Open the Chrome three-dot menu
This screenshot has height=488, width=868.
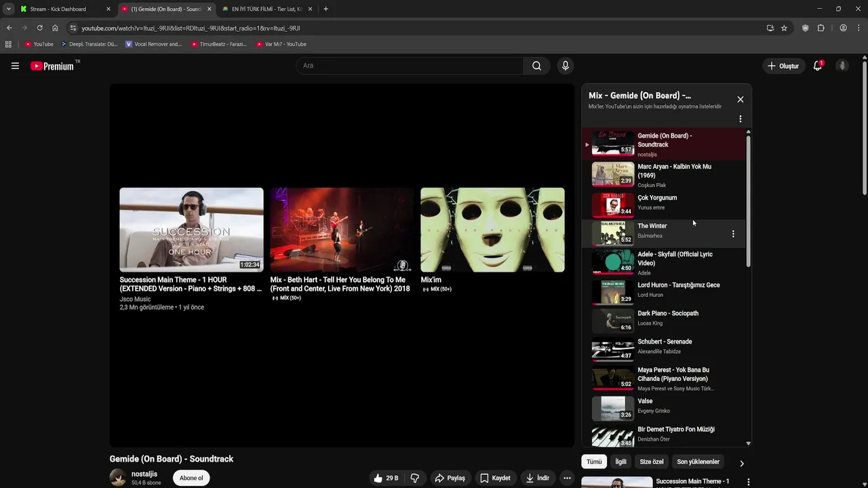(859, 28)
